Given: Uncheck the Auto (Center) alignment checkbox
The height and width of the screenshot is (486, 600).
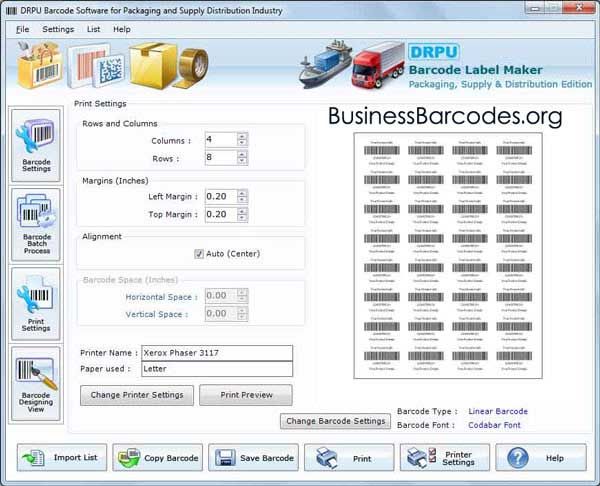Looking at the screenshot, I should point(199,254).
